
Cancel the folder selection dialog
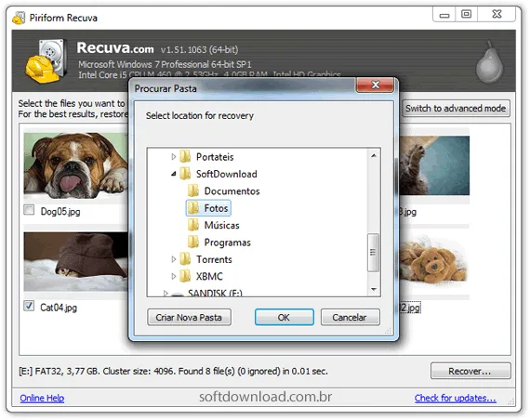pyautogui.click(x=350, y=317)
